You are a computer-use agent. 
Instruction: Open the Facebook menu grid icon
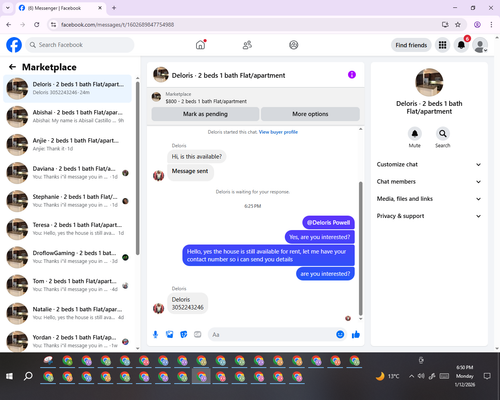(x=442, y=45)
